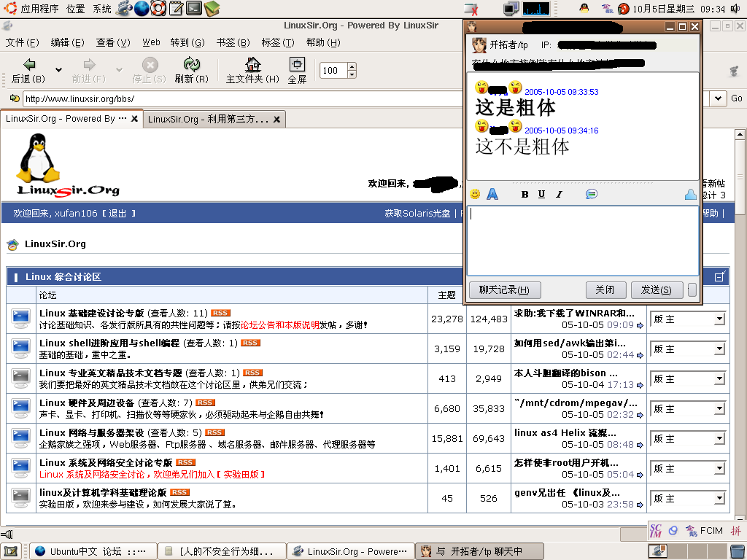
Task: Open the emoticon picker in chat window
Action: click(475, 194)
